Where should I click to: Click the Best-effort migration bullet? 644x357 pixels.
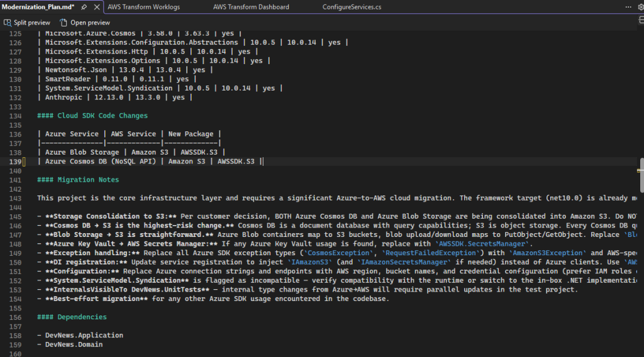click(213, 299)
